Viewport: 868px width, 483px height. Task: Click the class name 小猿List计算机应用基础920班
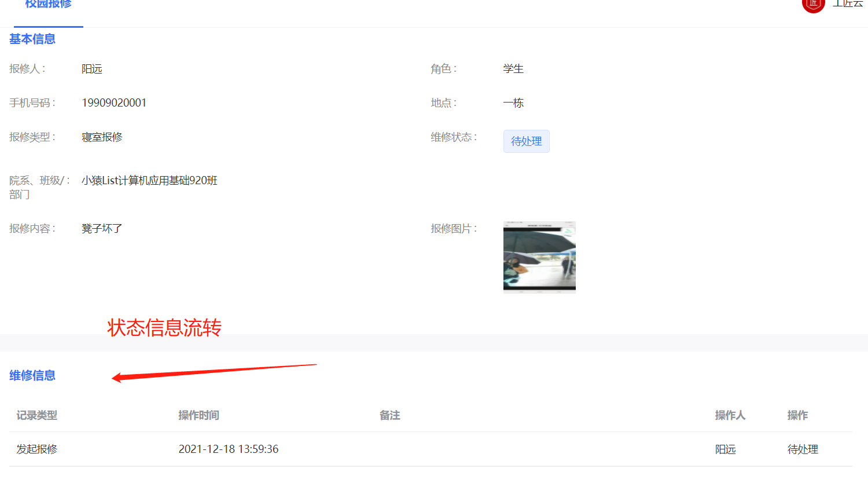pyautogui.click(x=149, y=180)
